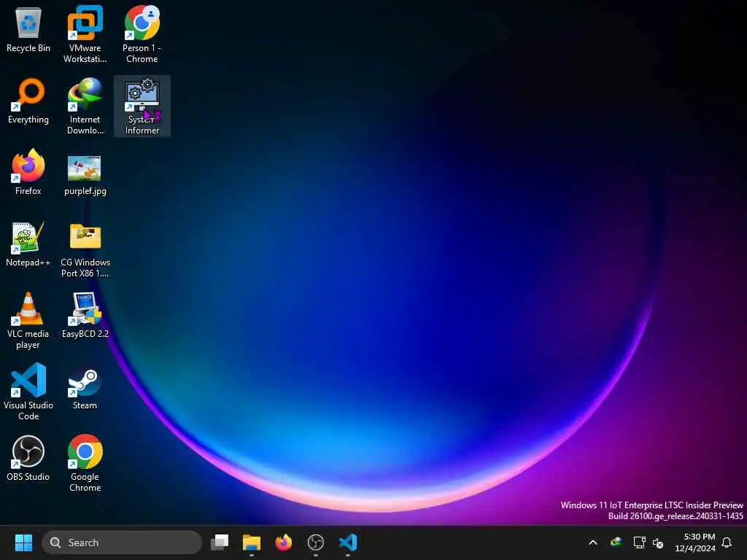
Task: Select the Steam desktop shortcut
Action: (85, 389)
